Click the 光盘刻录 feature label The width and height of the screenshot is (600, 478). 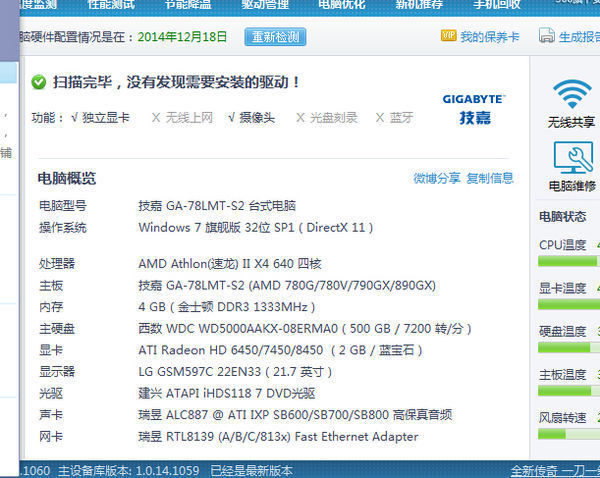(334, 117)
